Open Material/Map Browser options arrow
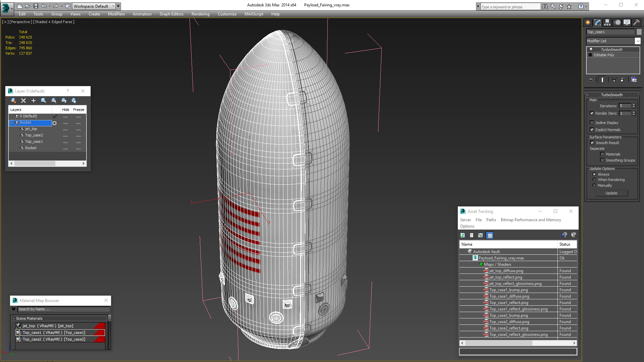644x362 pixels. (14, 309)
